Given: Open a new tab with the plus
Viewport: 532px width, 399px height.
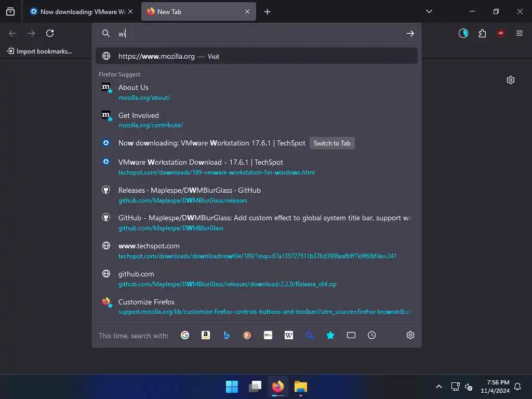Looking at the screenshot, I should (x=268, y=12).
